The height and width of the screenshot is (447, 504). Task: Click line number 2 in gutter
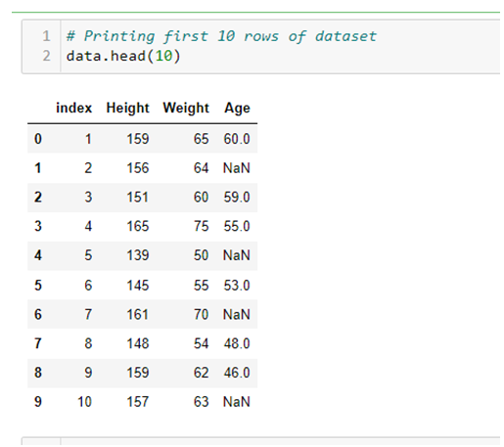tap(46, 56)
